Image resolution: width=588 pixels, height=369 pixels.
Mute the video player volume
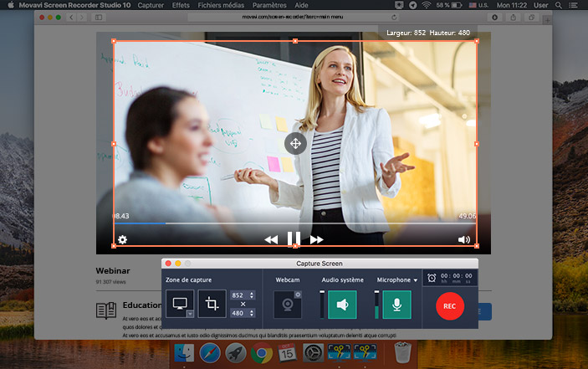coord(464,239)
